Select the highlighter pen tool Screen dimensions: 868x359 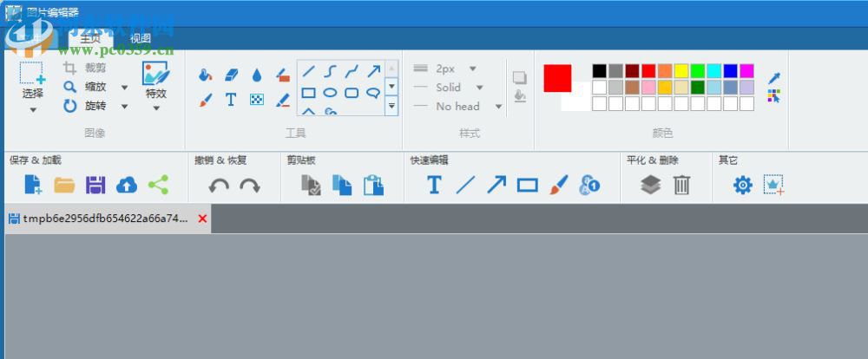coord(283,100)
